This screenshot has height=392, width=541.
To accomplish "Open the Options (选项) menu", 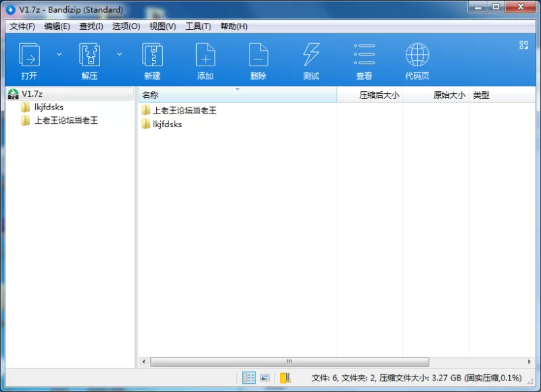I will (126, 26).
